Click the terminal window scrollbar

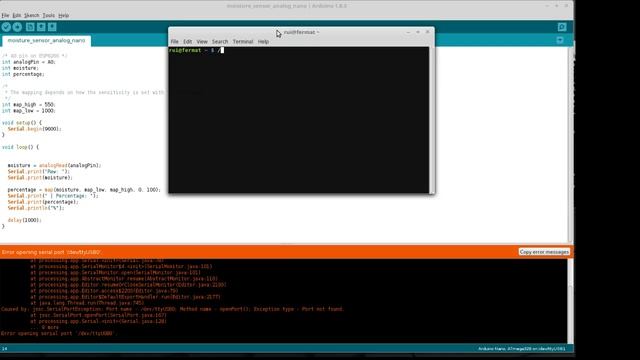[x=431, y=120]
